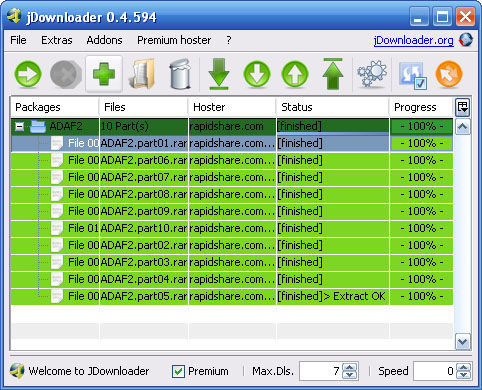Sort by Files column header
The height and width of the screenshot is (390, 482).
click(144, 107)
